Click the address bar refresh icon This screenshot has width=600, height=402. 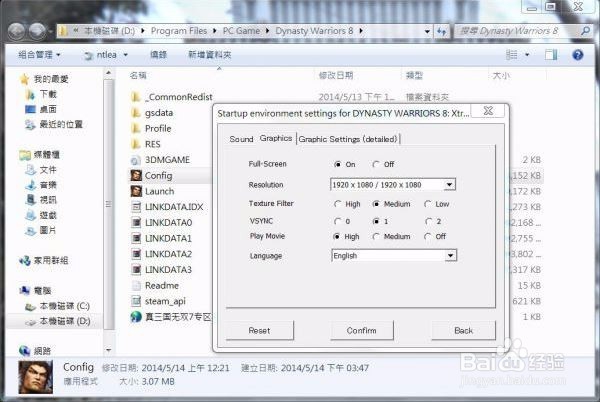point(442,31)
